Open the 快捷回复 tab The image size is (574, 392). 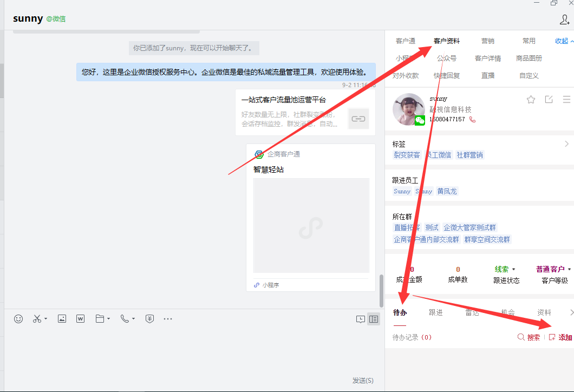click(447, 75)
